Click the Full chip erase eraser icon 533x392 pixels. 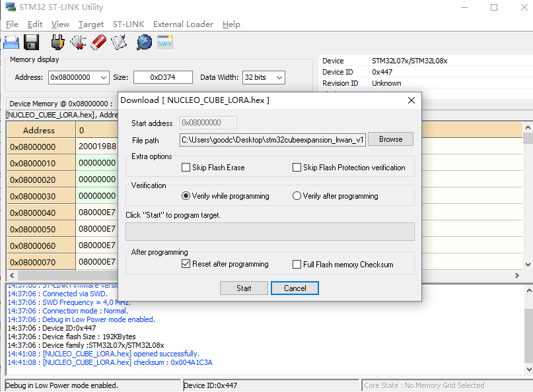(x=98, y=43)
